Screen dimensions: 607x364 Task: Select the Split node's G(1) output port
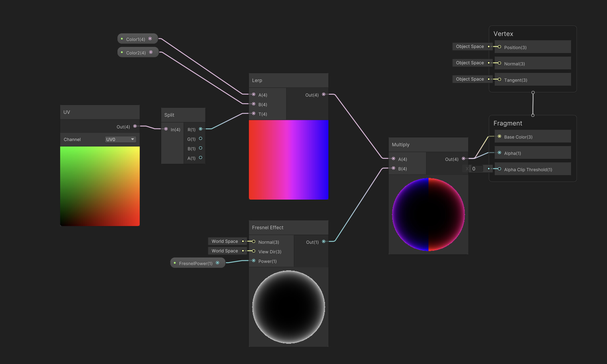pyautogui.click(x=200, y=139)
